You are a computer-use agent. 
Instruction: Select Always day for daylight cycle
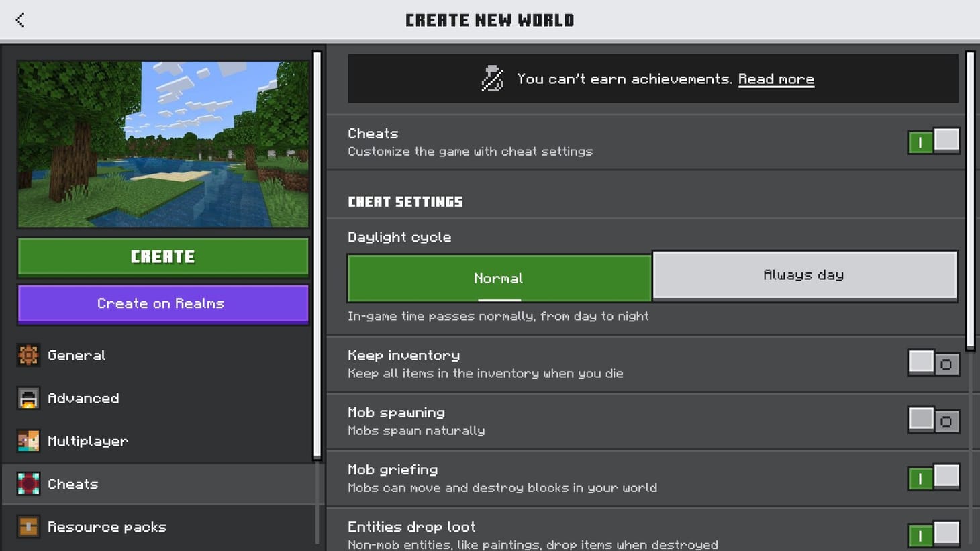click(x=804, y=274)
